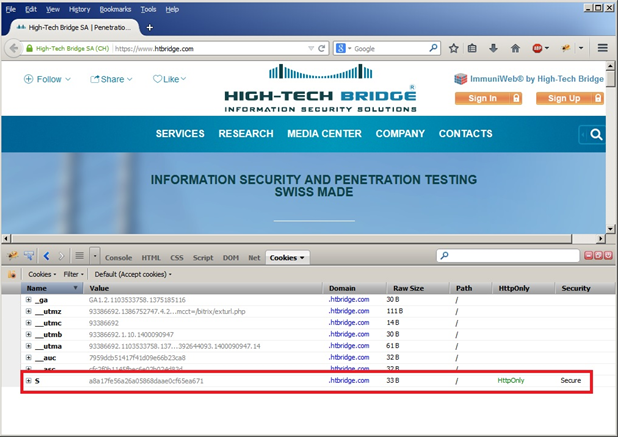Screen dimensions: 620x438
Task: Expand the _ga cookie row
Action: [x=29, y=299]
